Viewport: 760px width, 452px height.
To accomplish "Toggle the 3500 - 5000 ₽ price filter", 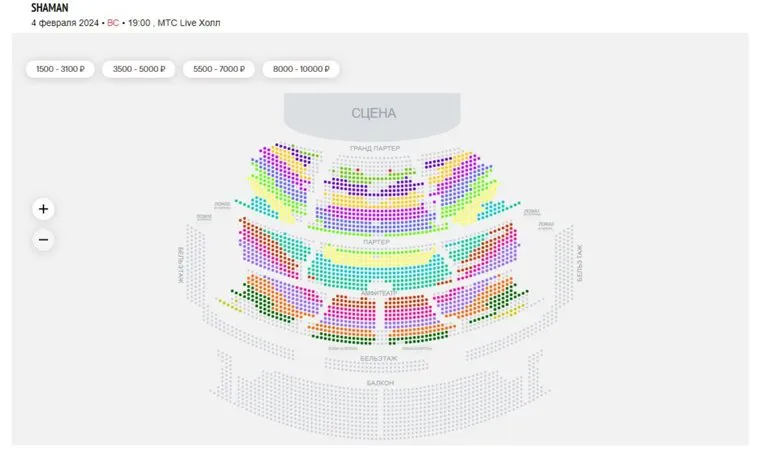I will 138,69.
